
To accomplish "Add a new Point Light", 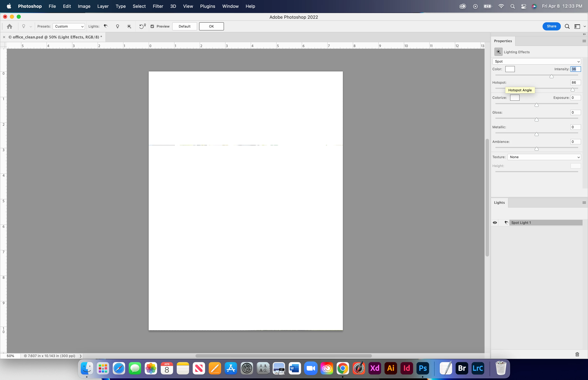I will click(117, 26).
